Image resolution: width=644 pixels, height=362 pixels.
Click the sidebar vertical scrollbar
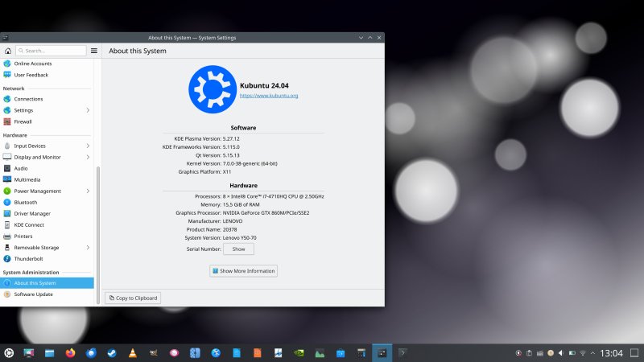97,235
